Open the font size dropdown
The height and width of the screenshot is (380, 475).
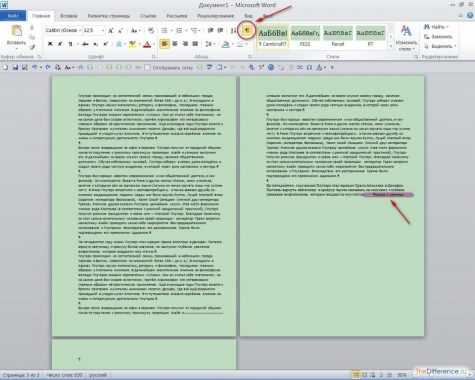pos(94,30)
